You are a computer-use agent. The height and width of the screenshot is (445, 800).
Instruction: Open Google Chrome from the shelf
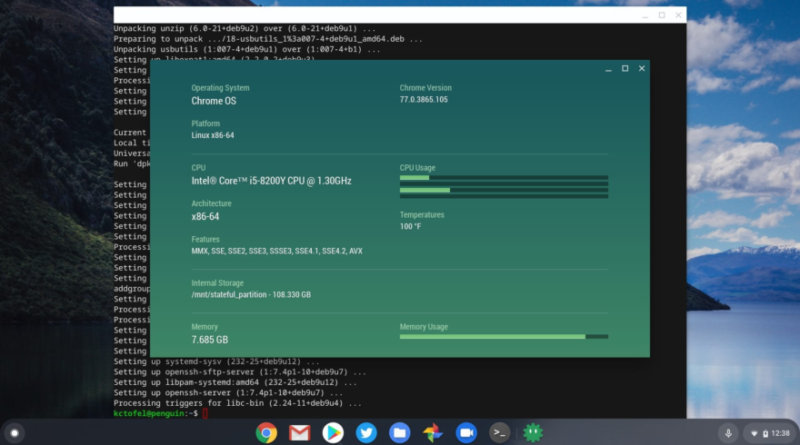pyautogui.click(x=266, y=433)
